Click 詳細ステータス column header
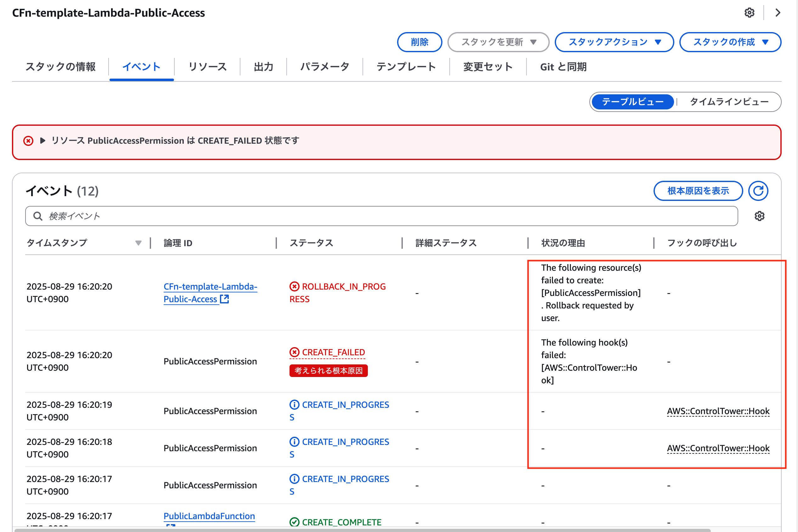The height and width of the screenshot is (532, 798). (x=446, y=243)
